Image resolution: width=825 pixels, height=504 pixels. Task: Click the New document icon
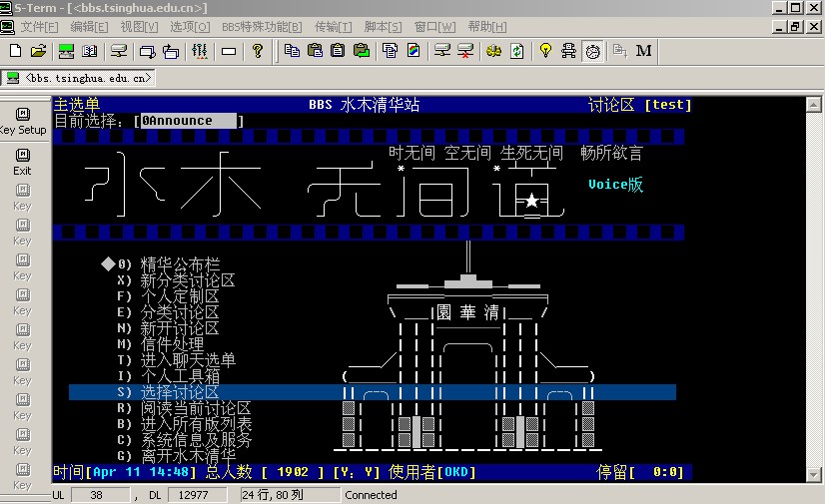[x=15, y=51]
